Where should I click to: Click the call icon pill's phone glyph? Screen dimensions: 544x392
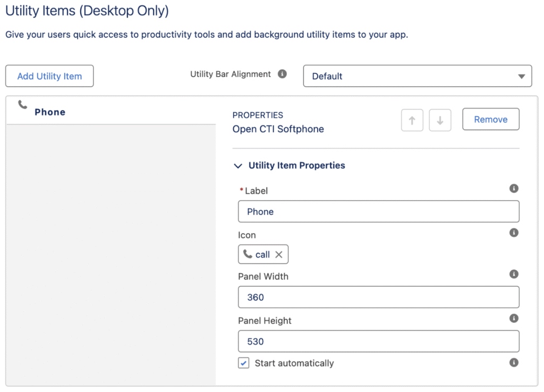[248, 254]
